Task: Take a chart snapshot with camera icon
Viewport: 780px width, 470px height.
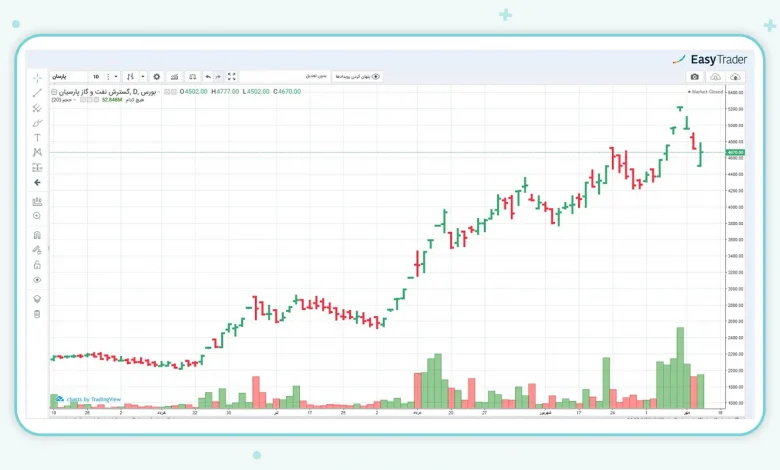Action: click(x=694, y=77)
